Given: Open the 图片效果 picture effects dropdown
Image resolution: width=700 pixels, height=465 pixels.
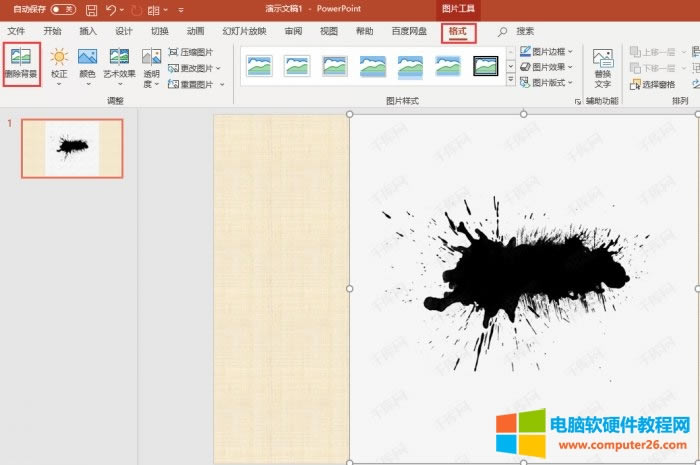Looking at the screenshot, I should pos(547,67).
